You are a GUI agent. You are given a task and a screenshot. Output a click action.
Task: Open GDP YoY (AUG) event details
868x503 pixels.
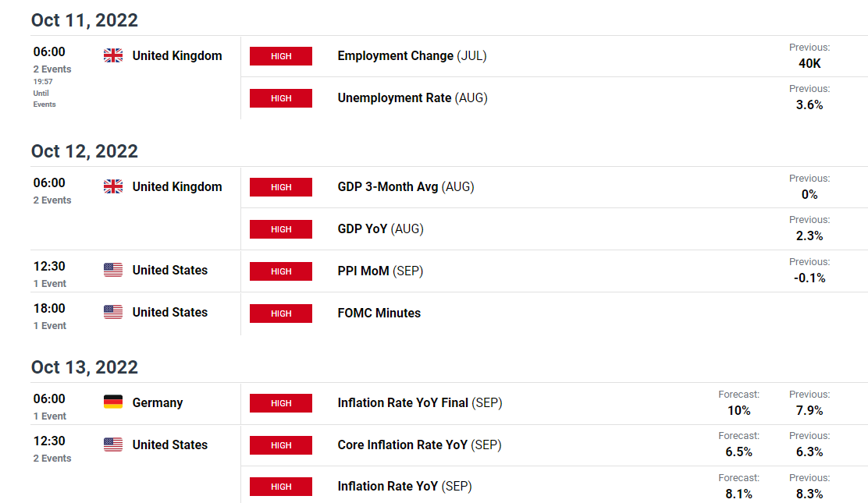(380, 229)
